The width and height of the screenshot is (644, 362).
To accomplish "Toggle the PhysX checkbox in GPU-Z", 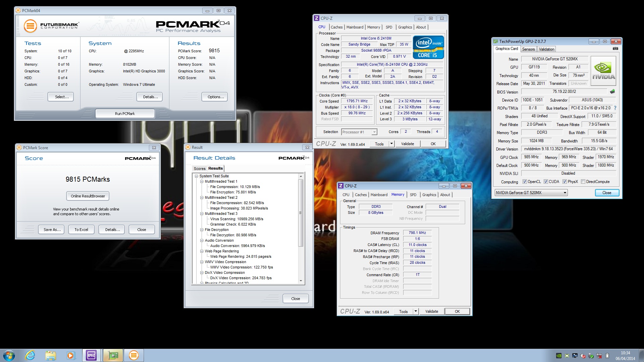I will (565, 182).
